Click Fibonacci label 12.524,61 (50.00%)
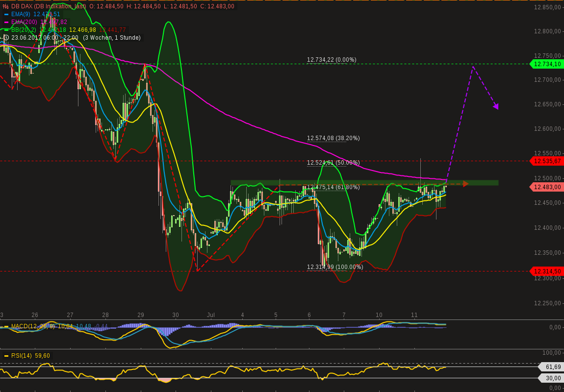Viewport: 564px width, 392px height. (333, 163)
